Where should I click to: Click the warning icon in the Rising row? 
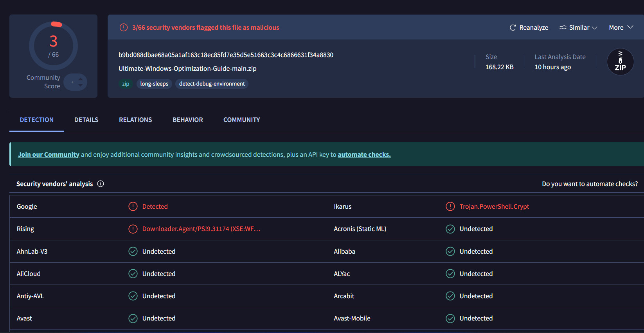(x=133, y=229)
